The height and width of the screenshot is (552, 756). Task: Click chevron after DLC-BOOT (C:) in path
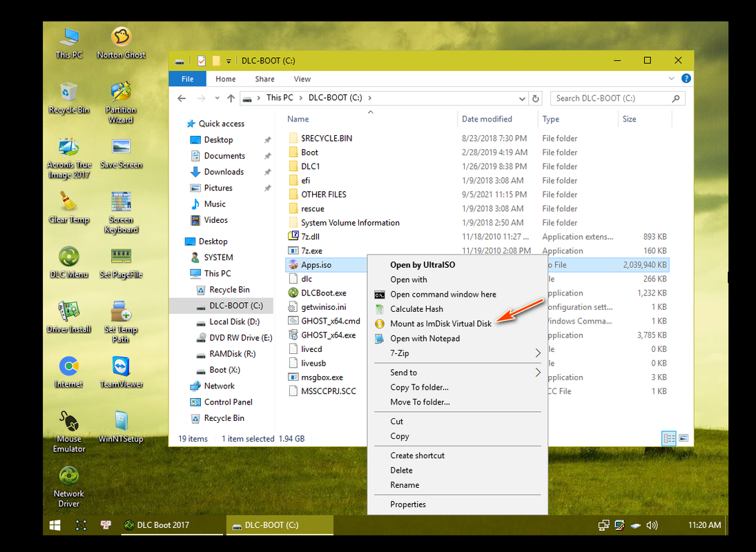coord(370,98)
